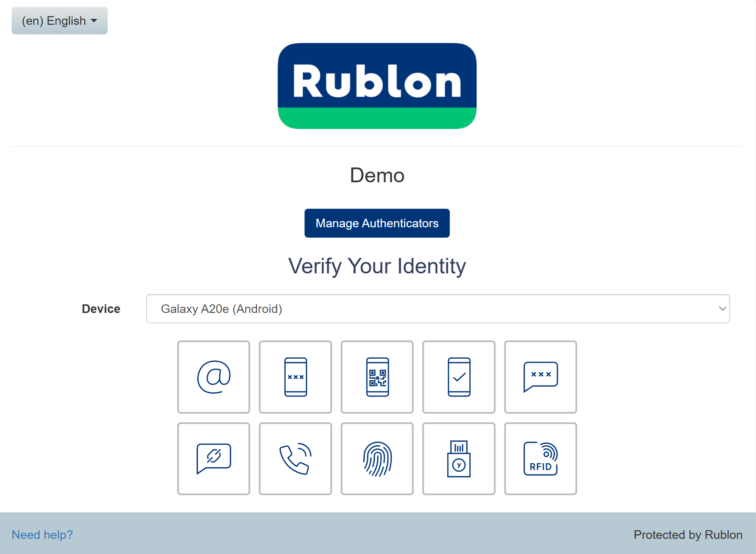Choose the Passcode phone icon method

(295, 377)
